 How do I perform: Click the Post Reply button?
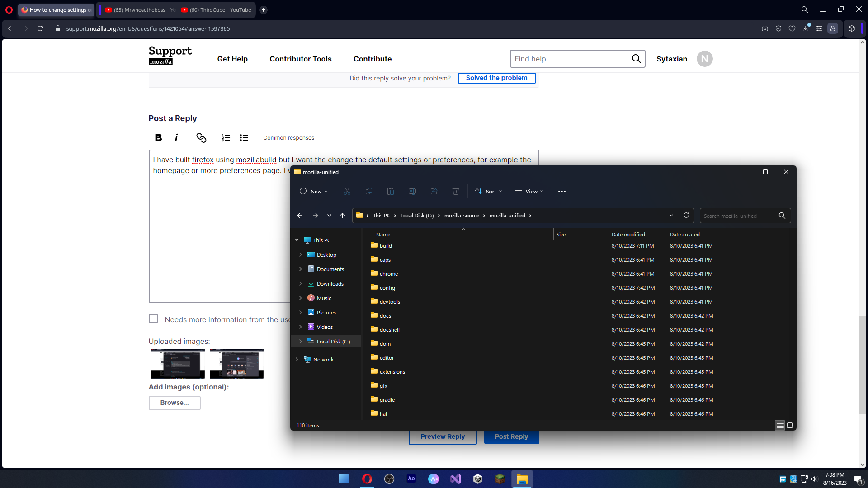point(511,436)
